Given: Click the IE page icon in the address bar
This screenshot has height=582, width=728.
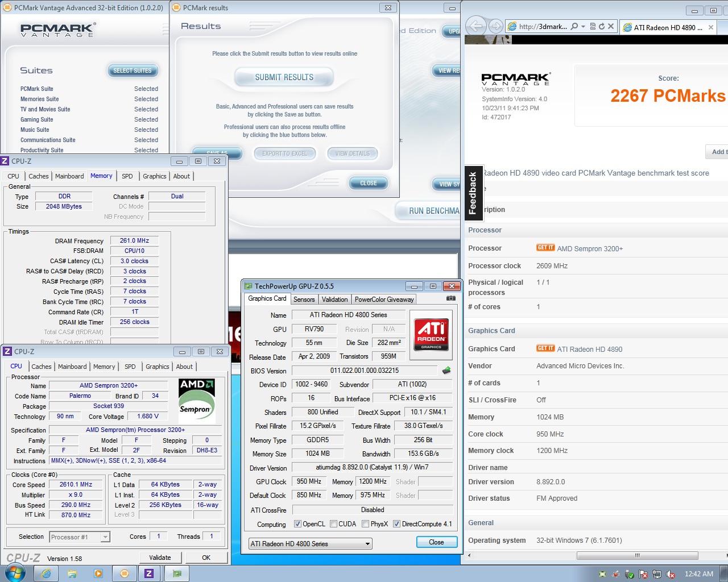Looking at the screenshot, I should (x=512, y=26).
